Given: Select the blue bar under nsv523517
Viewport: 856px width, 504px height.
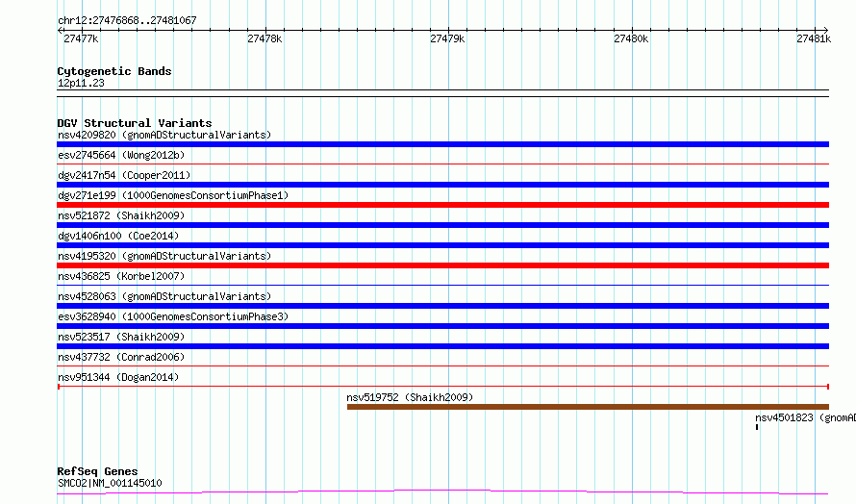Looking at the screenshot, I should click(x=442, y=346).
